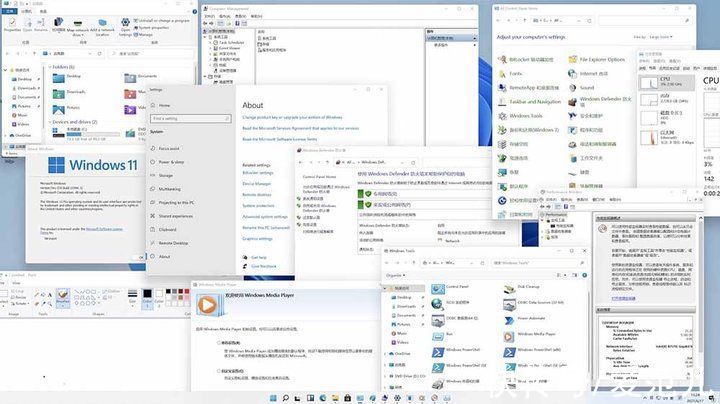Select Ethernet graph thumbnail in Task Manager
The width and height of the screenshot is (720, 404).
tap(649, 137)
